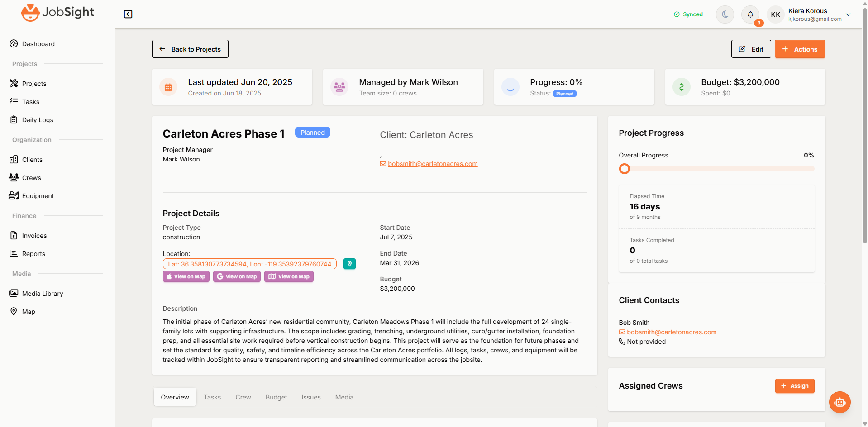
Task: Switch to the Tasks tab
Action: point(212,397)
